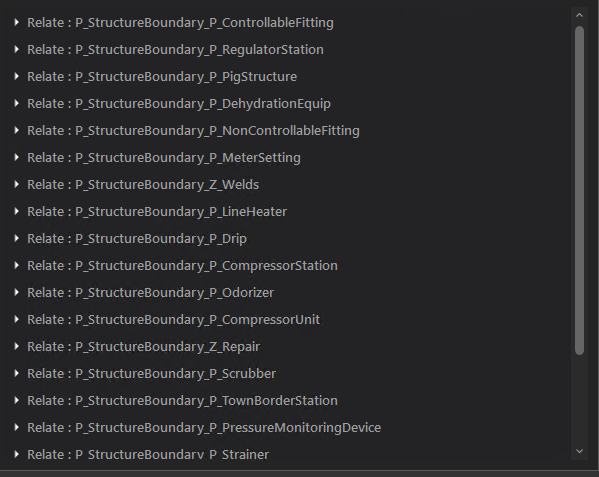599x477 pixels.
Task: Expand the P_MeterSetting relate entry
Action: (x=16, y=157)
